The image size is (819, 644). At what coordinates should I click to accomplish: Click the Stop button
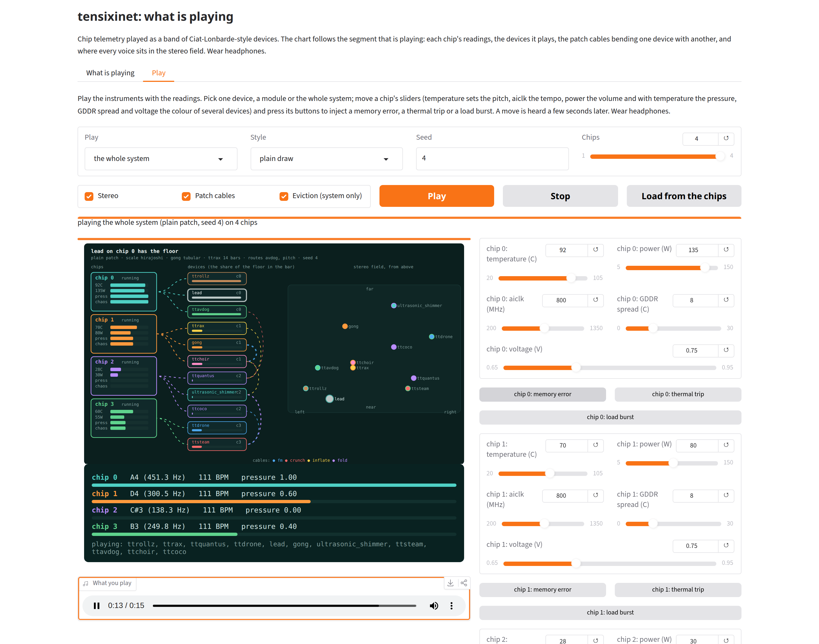[560, 196]
